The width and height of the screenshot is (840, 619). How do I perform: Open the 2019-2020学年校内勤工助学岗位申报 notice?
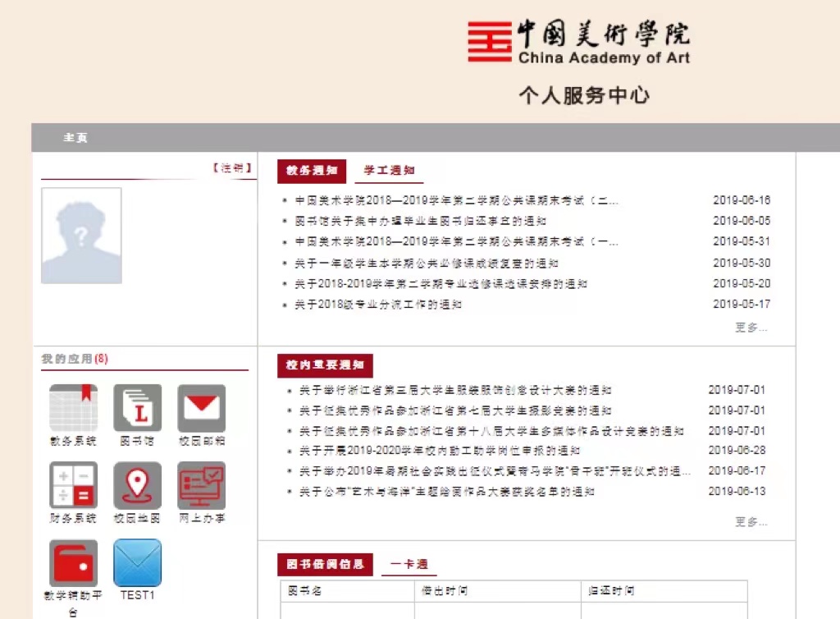[x=440, y=451]
